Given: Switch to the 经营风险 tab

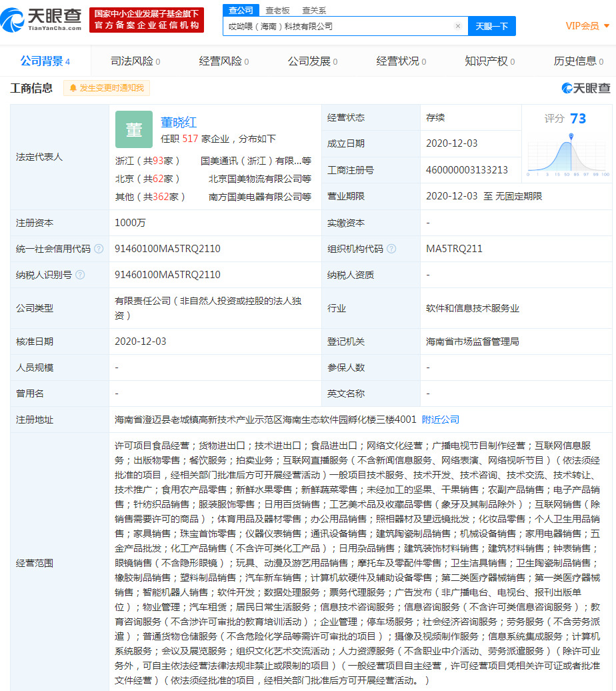Looking at the screenshot, I should pos(223,61).
